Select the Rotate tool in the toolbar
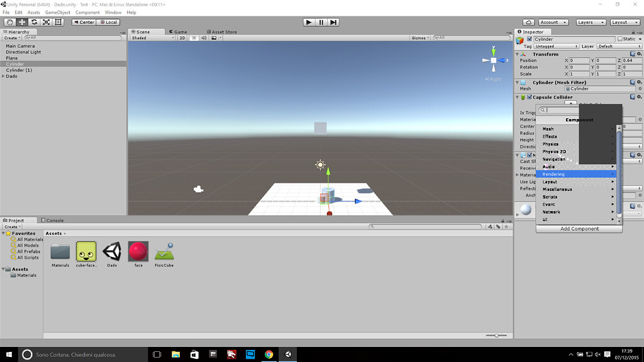 33,21
